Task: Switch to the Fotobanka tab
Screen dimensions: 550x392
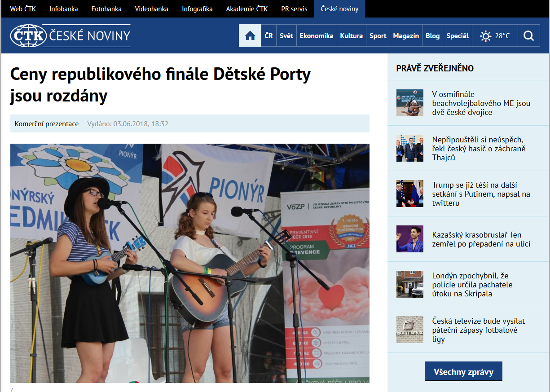Action: (106, 9)
